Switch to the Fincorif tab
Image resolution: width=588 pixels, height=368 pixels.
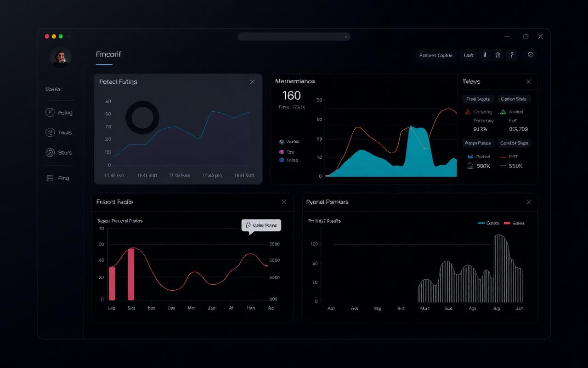coord(108,54)
